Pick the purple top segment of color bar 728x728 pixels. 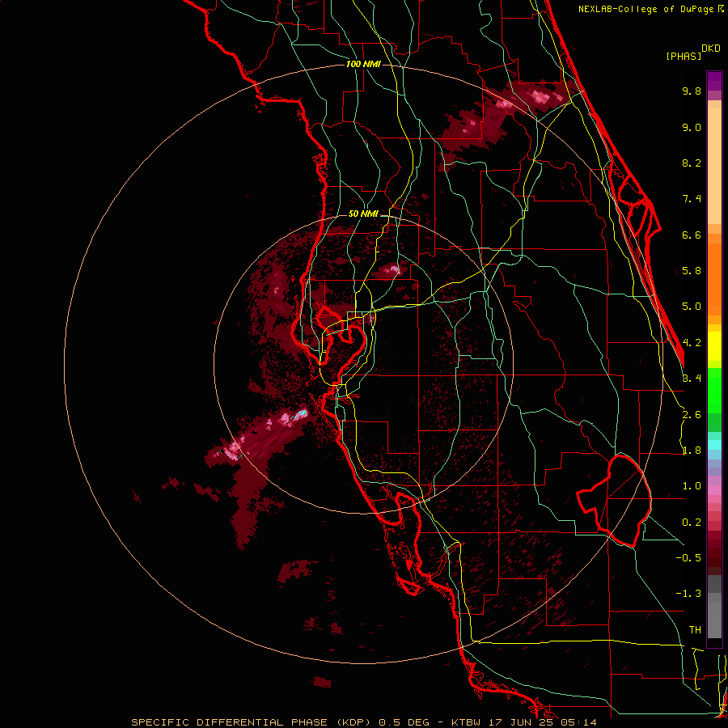click(x=714, y=81)
